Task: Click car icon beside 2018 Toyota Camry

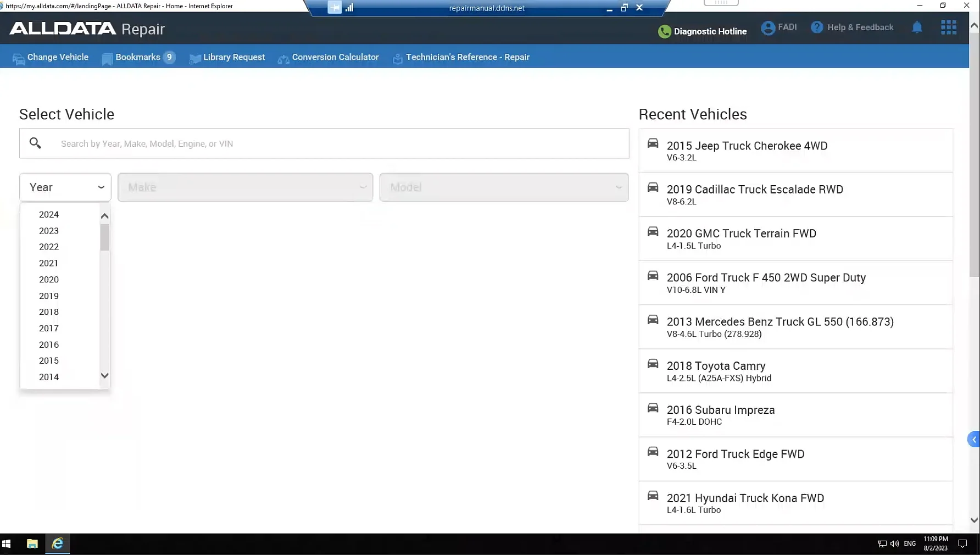Action: pos(653,364)
